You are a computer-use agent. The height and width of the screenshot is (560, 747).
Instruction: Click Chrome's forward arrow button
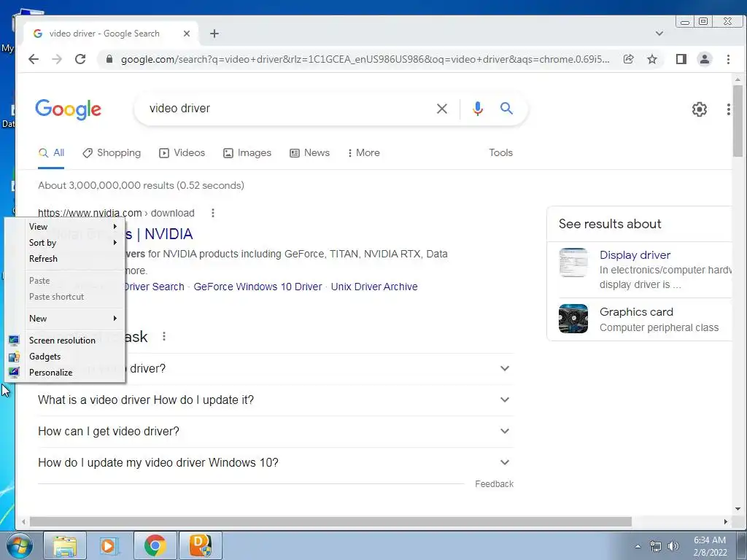click(57, 59)
